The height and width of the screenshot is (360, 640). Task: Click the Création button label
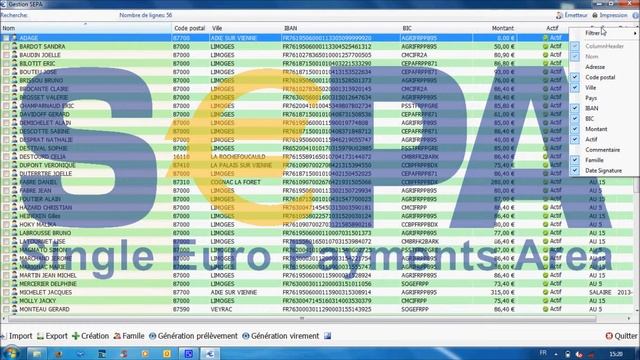(x=95, y=336)
